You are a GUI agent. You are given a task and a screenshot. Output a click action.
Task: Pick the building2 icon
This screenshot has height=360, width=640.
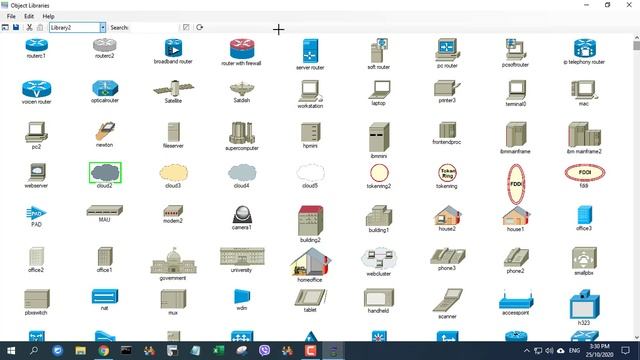tap(311, 220)
